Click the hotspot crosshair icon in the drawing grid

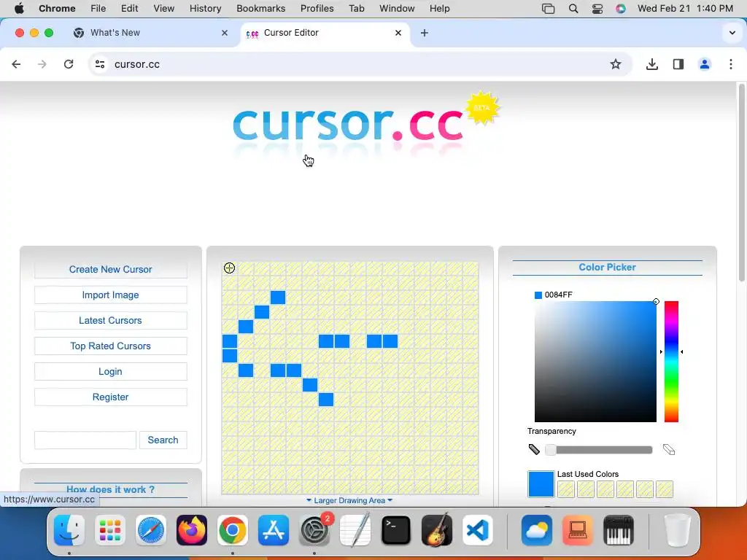tap(229, 268)
